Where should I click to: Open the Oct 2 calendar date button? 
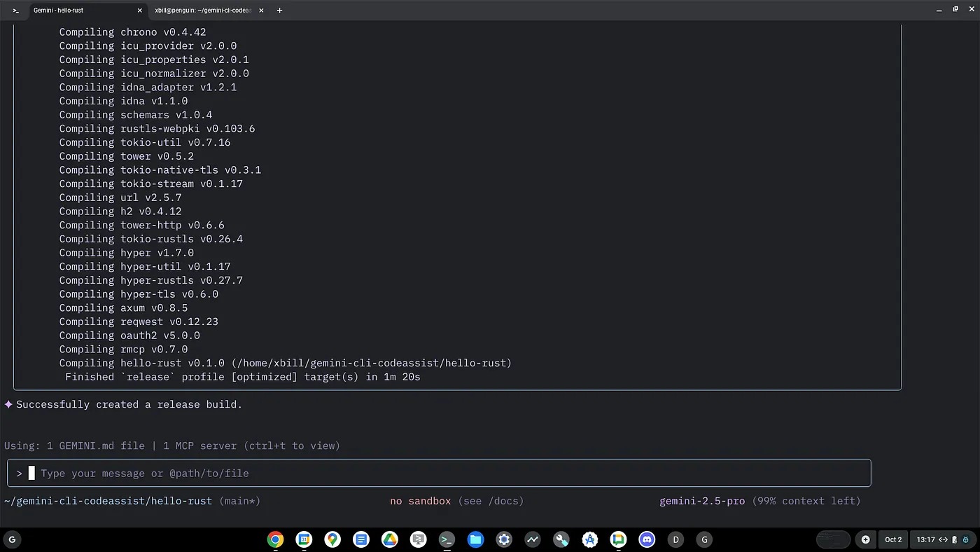pos(893,539)
